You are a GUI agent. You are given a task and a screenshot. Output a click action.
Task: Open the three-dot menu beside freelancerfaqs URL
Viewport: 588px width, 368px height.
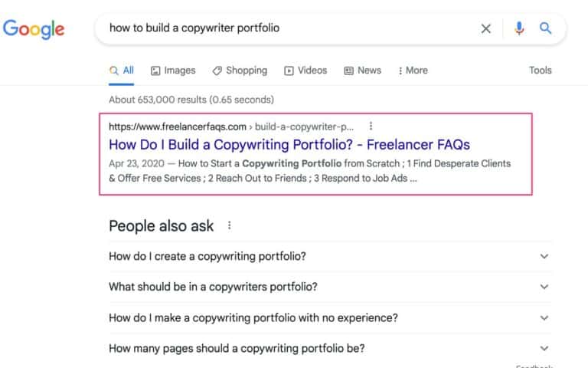(x=371, y=127)
